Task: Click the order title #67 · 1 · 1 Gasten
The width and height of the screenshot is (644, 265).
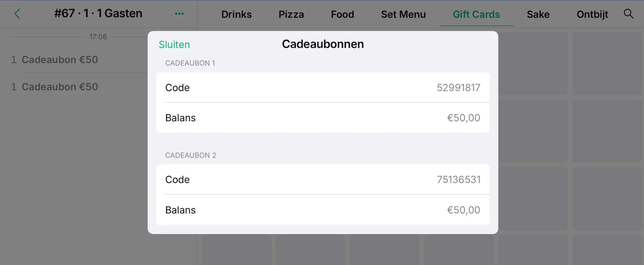Action: point(98,14)
